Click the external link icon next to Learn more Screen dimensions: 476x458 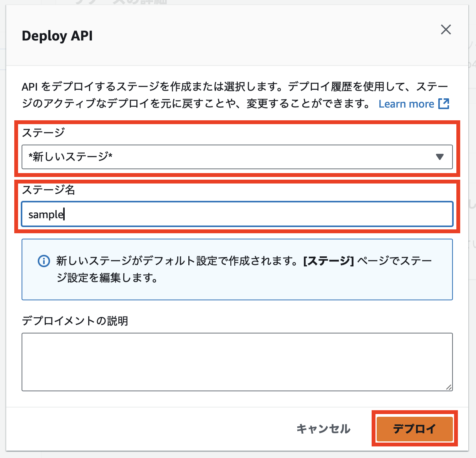(444, 103)
